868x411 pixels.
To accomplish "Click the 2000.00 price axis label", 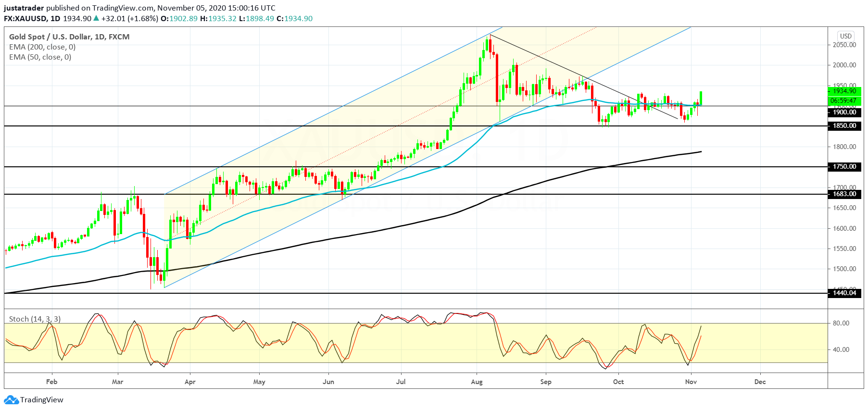I will coord(844,65).
